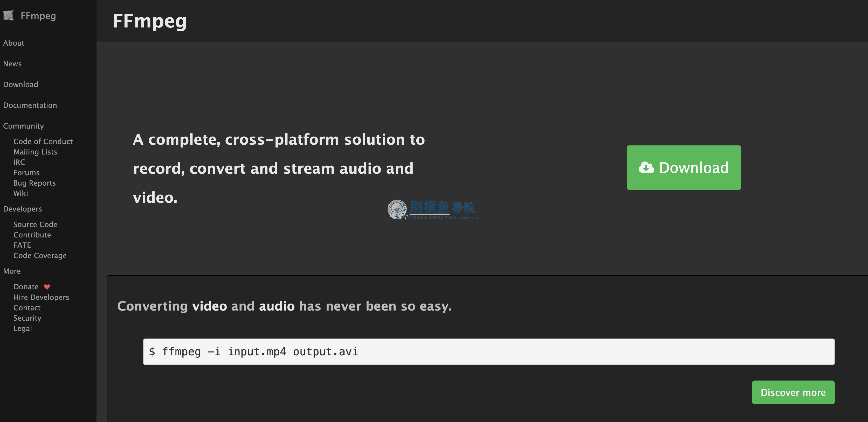Screen dimensions: 868x422
Task: Click the ffmpeg command example box
Action: tap(489, 351)
